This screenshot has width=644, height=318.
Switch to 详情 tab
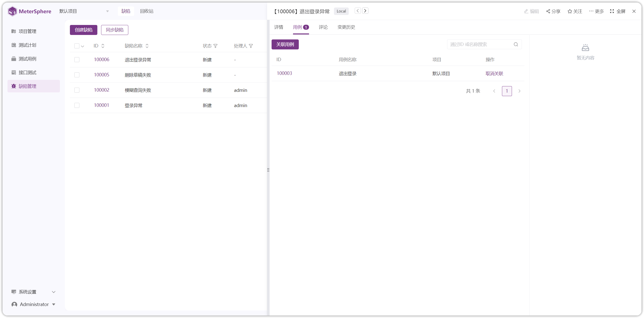(x=279, y=27)
